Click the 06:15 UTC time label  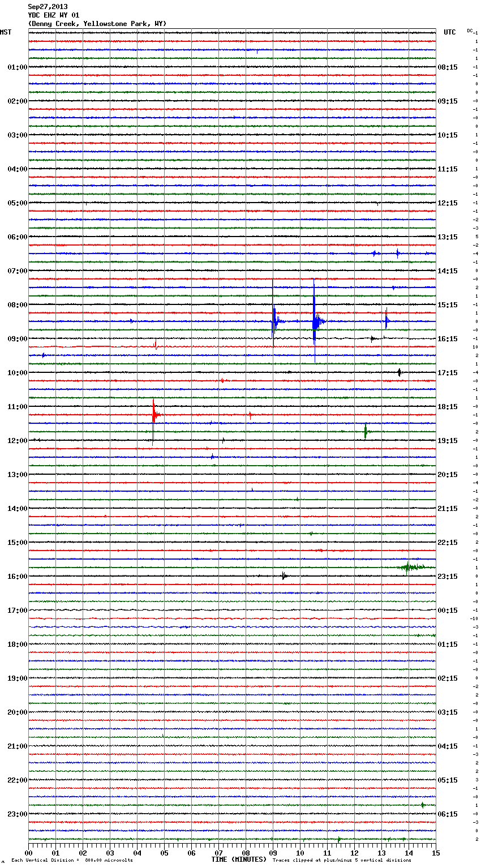(448, 814)
